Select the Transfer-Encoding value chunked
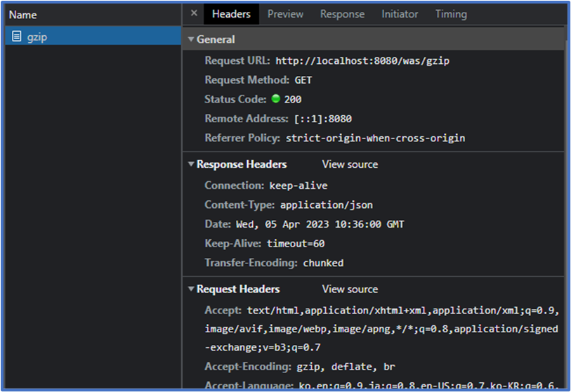Viewport: 571px width, 392px height. [323, 263]
